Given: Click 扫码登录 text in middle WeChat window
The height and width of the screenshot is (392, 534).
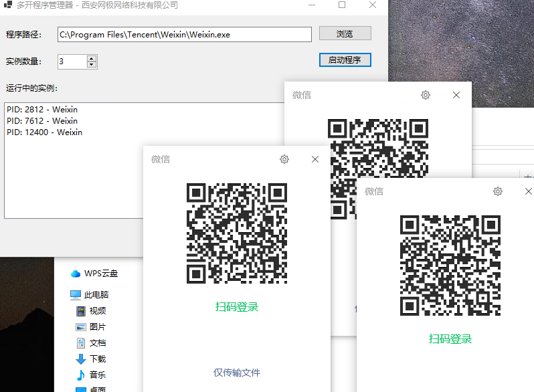Looking at the screenshot, I should (x=237, y=307).
